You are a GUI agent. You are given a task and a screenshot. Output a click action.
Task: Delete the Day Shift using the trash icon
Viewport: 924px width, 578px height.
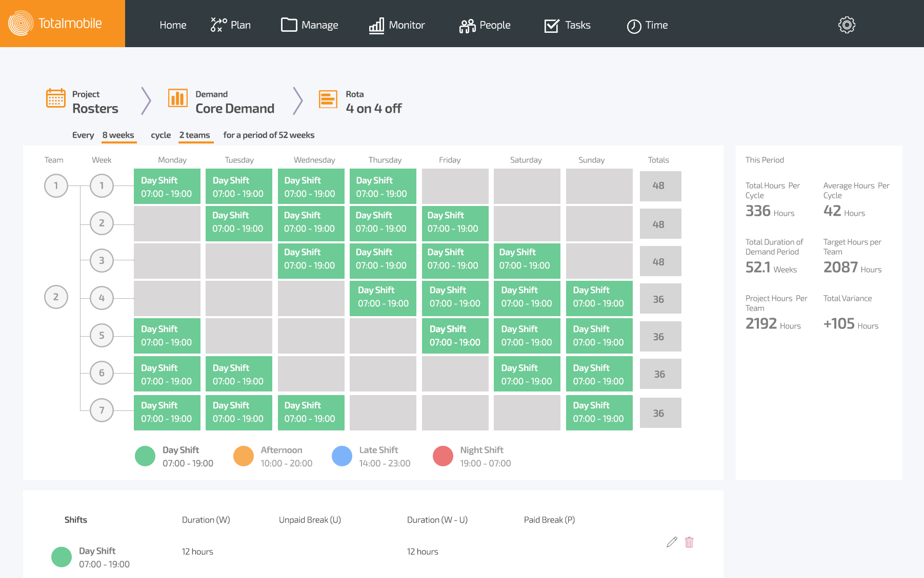tap(689, 542)
